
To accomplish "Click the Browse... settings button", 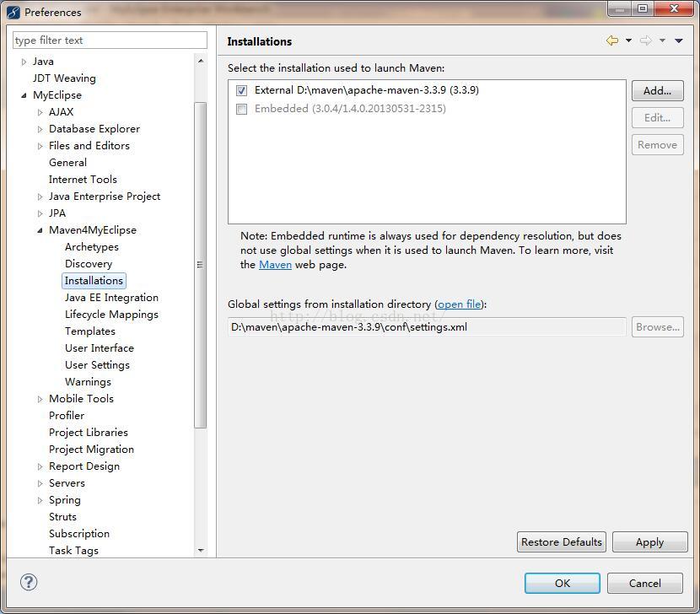I will (x=657, y=327).
